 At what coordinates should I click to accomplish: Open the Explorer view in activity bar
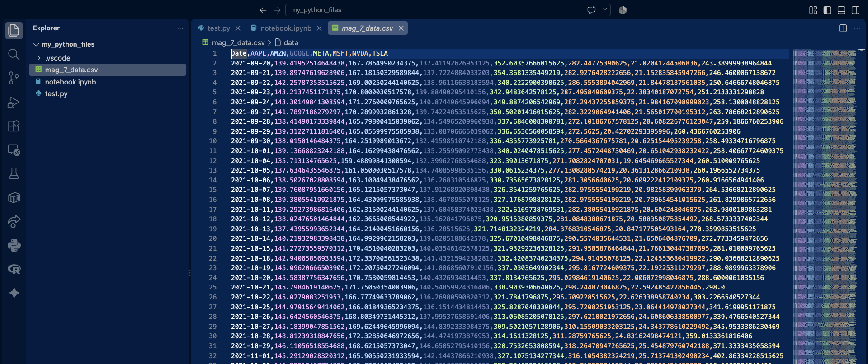tap(14, 31)
